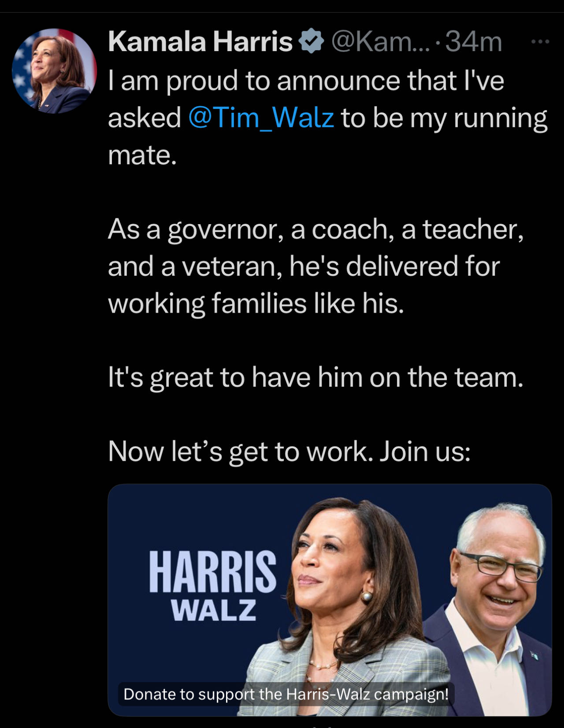This screenshot has height=728, width=564.
Task: Click the Kamala Harris display name
Action: 200,41
